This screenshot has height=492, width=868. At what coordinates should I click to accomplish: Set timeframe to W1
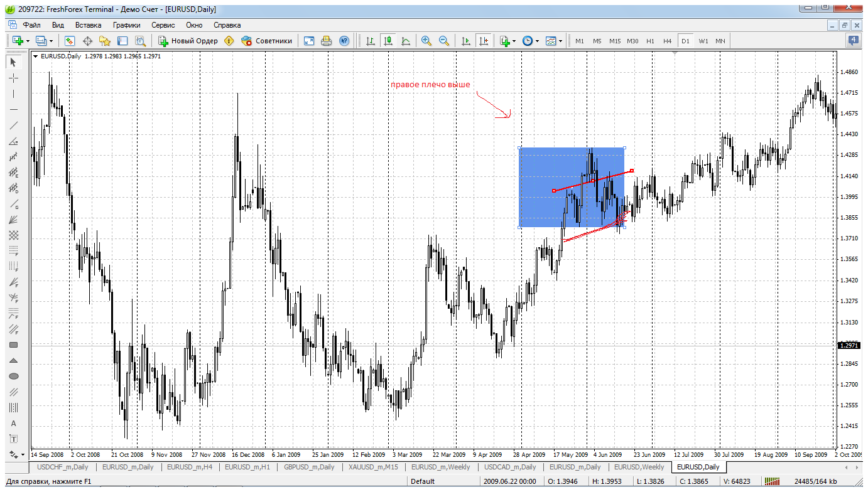[x=703, y=41]
